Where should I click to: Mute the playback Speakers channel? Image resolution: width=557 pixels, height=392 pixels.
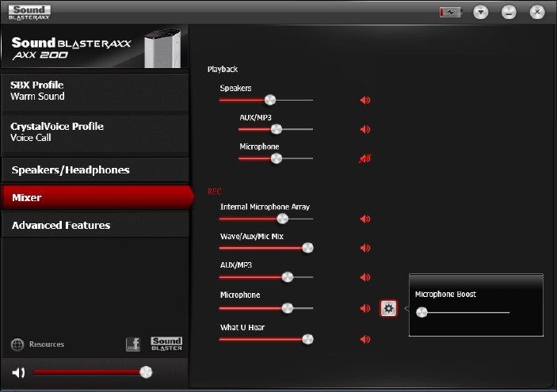point(365,101)
